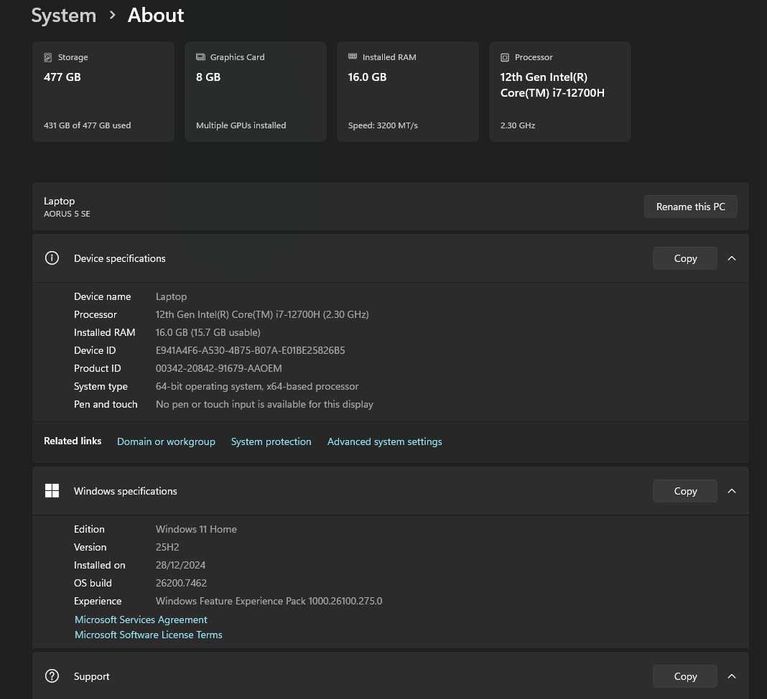Screen dimensions: 767x699
Task: Go back to System breadcrumb
Action: [x=64, y=15]
